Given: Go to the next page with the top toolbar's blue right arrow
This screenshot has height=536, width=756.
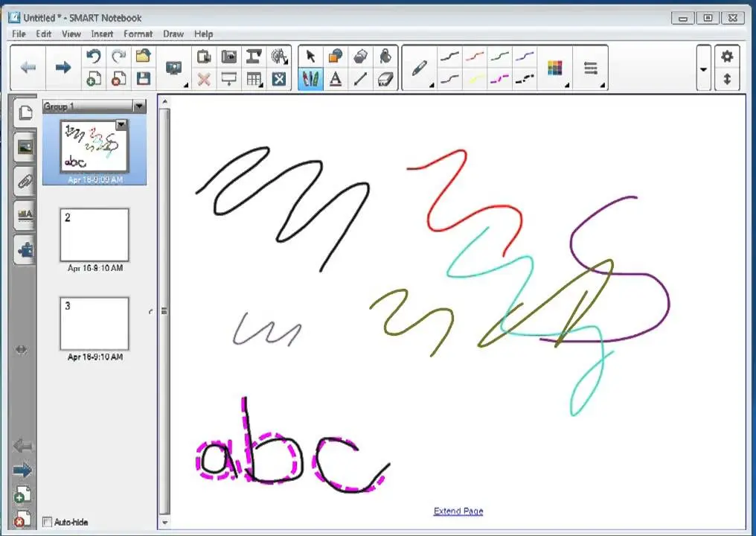Looking at the screenshot, I should pos(63,68).
